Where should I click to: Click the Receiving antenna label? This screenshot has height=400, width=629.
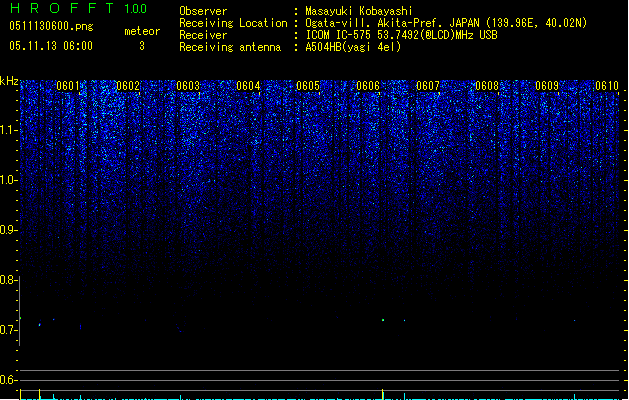click(x=230, y=47)
